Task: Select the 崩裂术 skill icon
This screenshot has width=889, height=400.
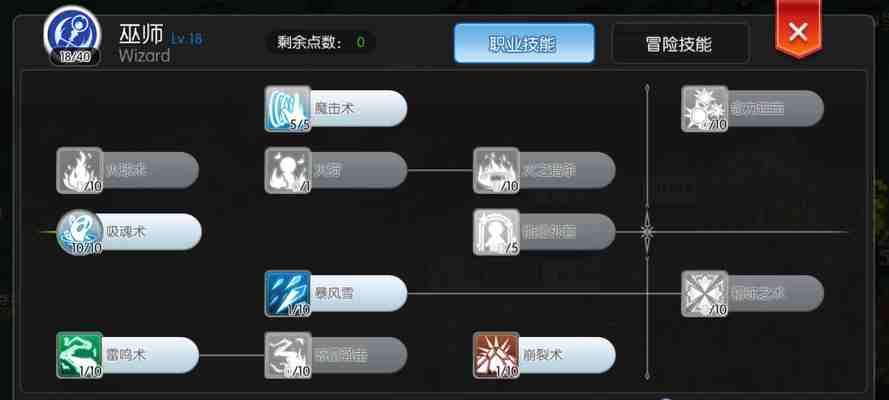Action: tap(496, 355)
